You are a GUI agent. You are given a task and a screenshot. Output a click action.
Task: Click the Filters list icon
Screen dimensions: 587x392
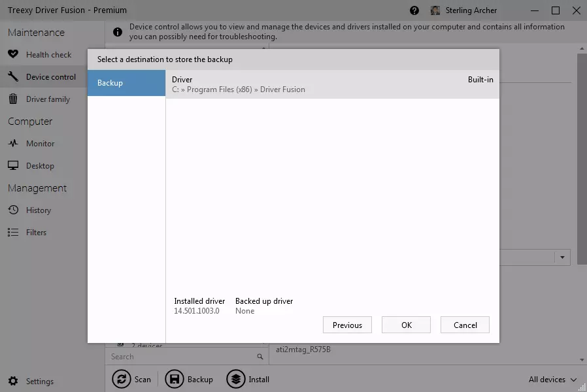(13, 233)
